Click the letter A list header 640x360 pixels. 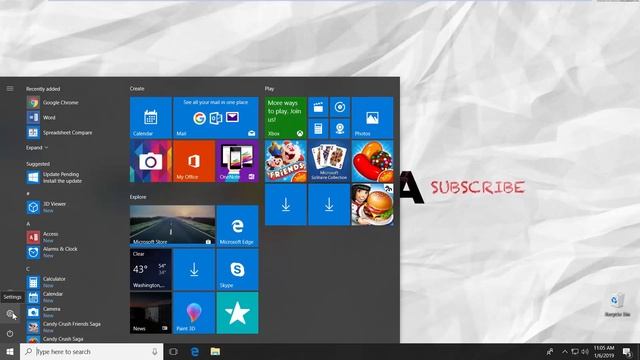28,224
